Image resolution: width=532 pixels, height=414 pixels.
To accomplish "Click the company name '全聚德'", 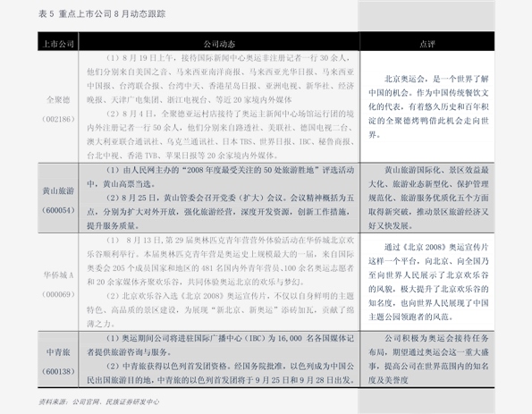I will tap(58, 100).
